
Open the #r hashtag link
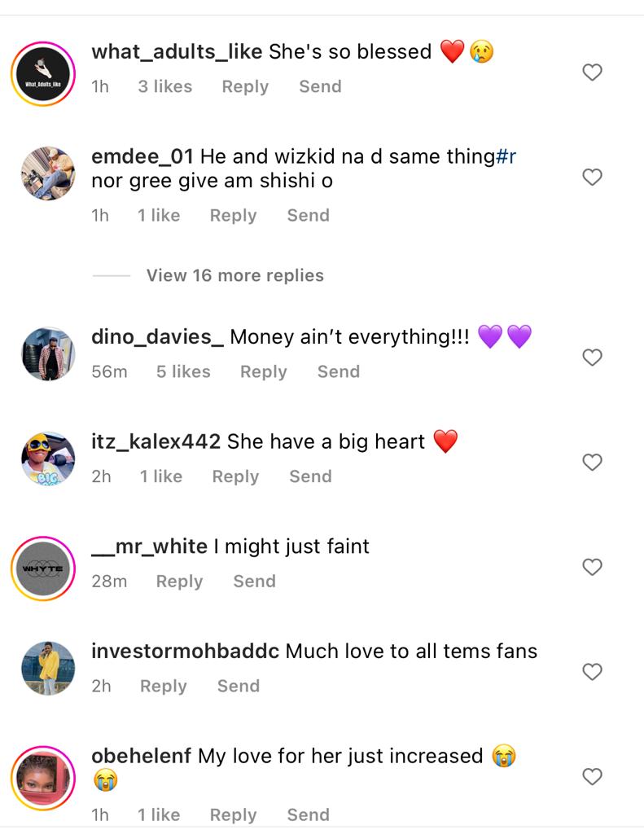pos(506,156)
